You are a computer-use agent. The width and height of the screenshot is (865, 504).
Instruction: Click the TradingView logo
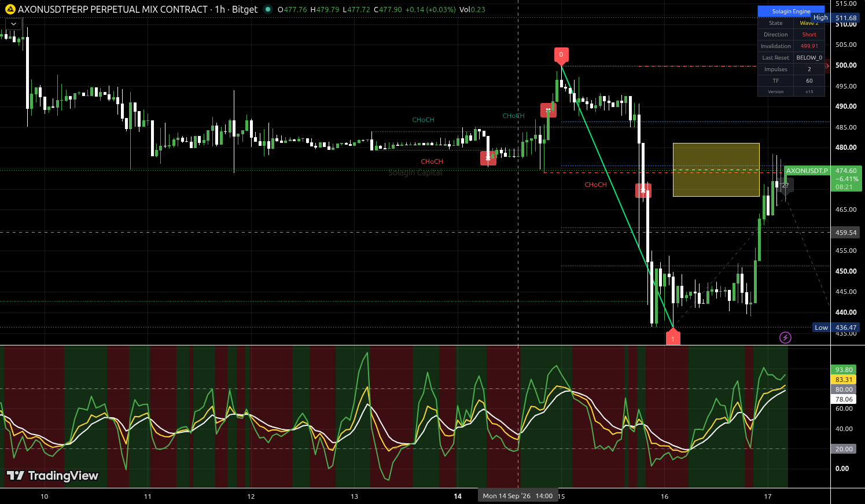pos(53,476)
